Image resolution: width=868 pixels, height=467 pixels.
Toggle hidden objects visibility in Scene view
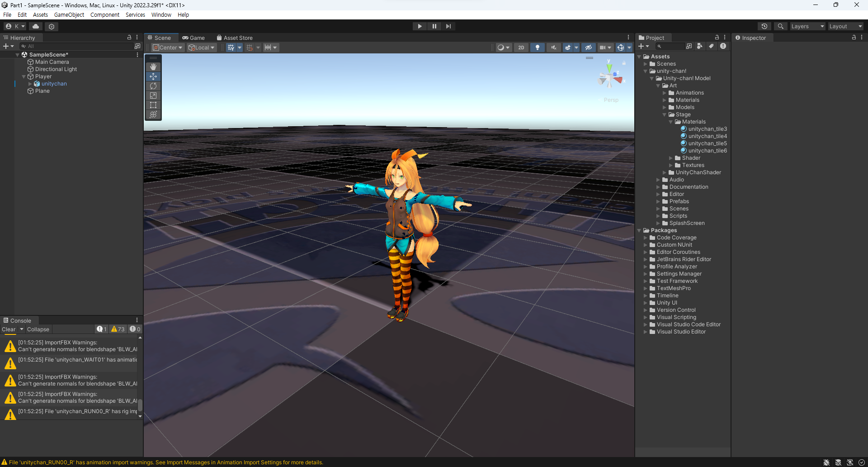(588, 48)
